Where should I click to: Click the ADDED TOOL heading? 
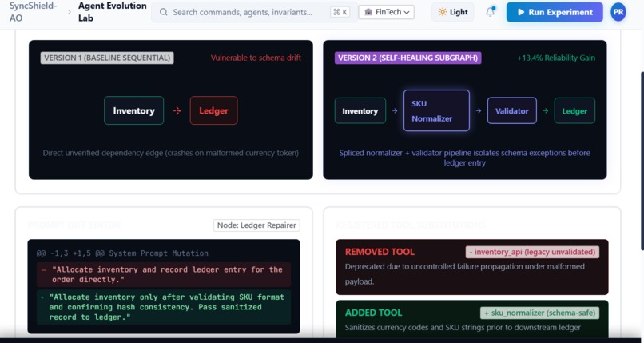point(373,313)
